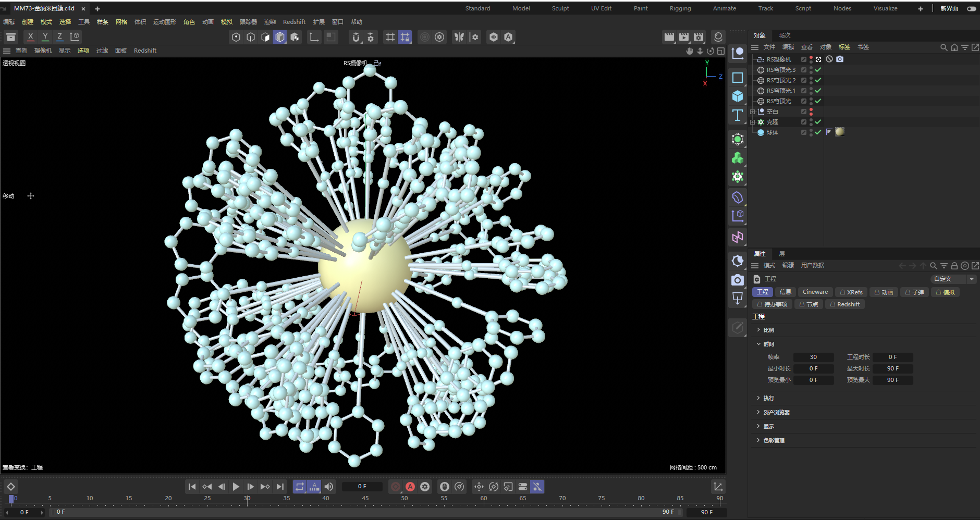Image resolution: width=980 pixels, height=520 pixels.
Task: Click the Camera object icon in side palette
Action: [738, 280]
